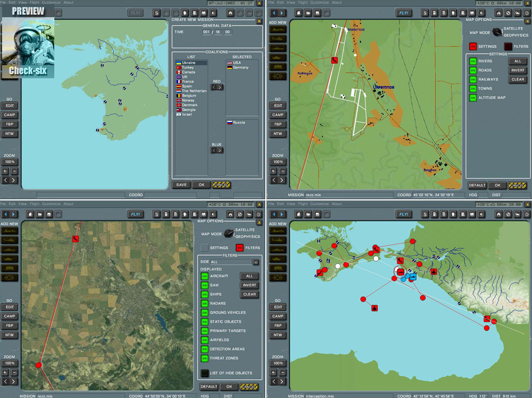Zoom in with plus button in top-left panel
Viewport: 532px width, 398px height.
(5, 171)
